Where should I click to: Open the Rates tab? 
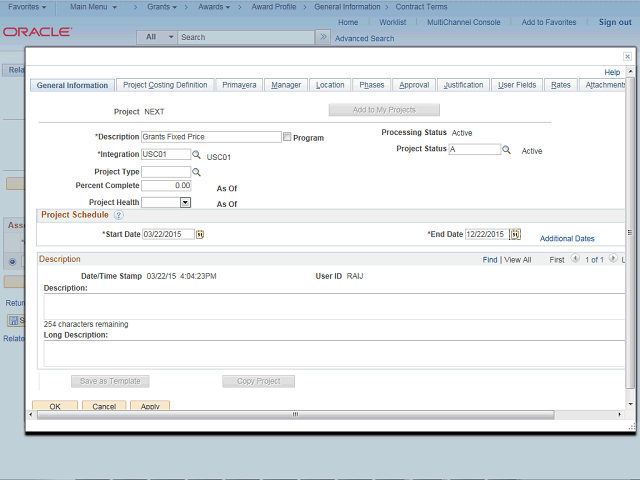(x=560, y=85)
